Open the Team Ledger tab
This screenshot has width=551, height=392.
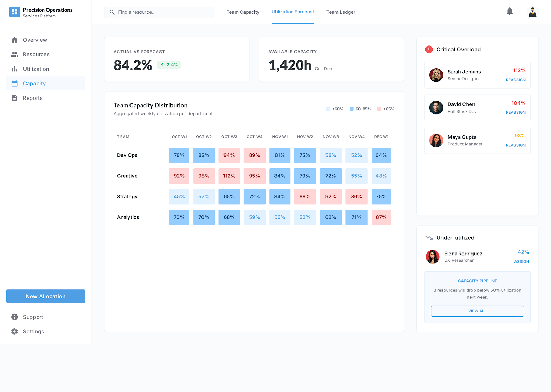coord(341,12)
